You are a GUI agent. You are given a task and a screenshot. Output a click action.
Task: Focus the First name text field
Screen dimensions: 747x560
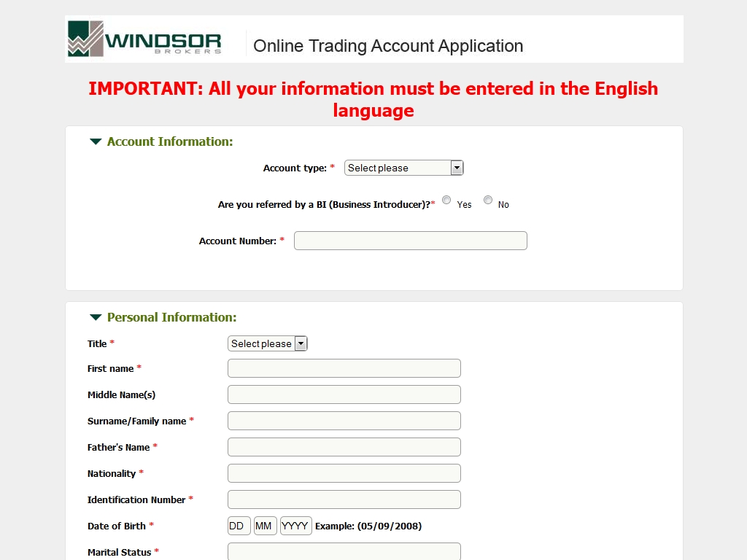tap(344, 368)
